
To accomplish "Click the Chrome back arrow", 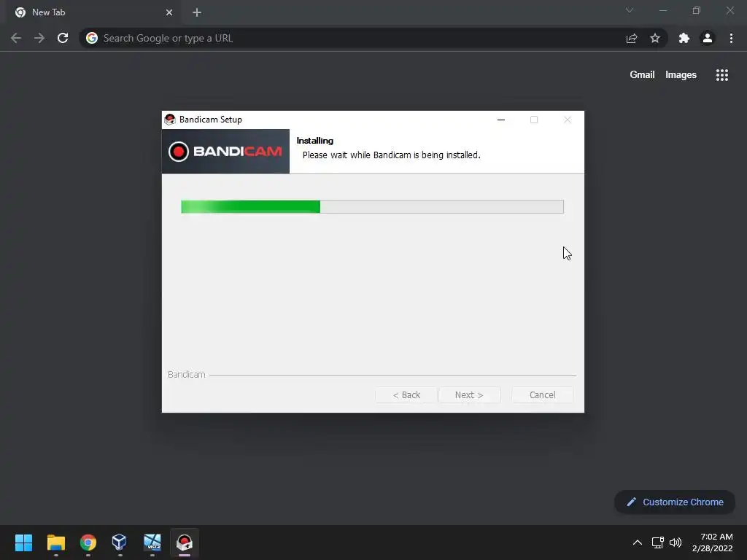I will [16, 38].
